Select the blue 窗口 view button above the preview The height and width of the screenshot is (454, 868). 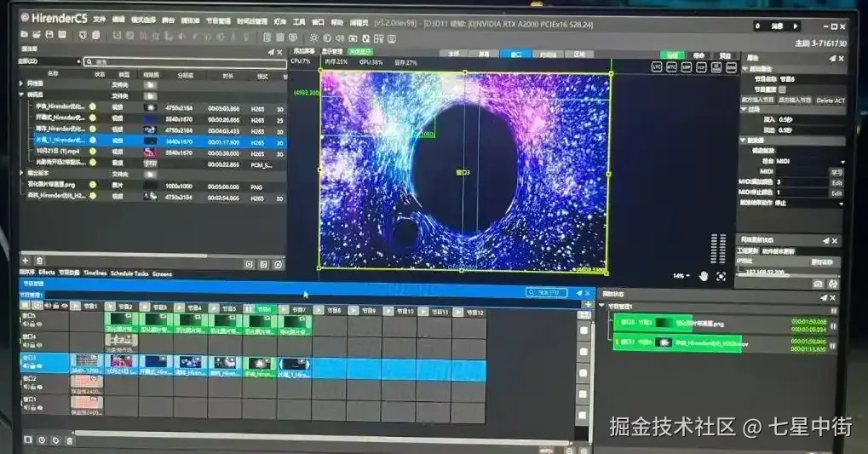[516, 55]
